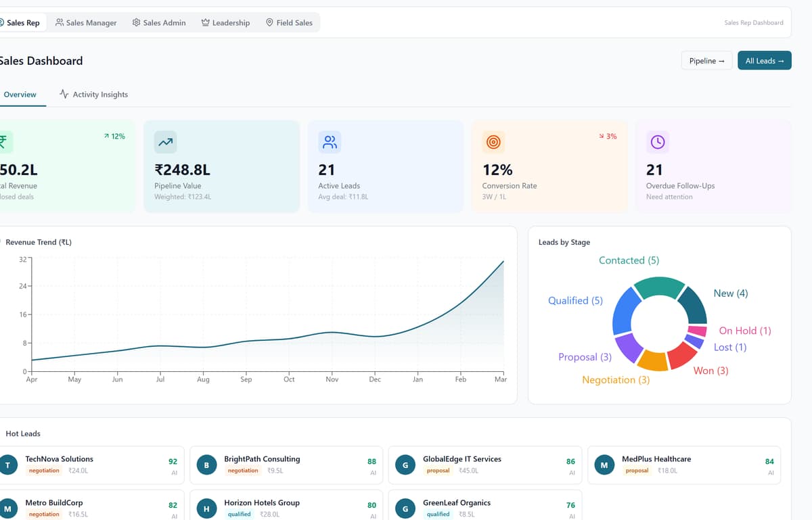Image resolution: width=812 pixels, height=520 pixels.
Task: Open the MedPlus Healthcare lead card
Action: click(684, 465)
